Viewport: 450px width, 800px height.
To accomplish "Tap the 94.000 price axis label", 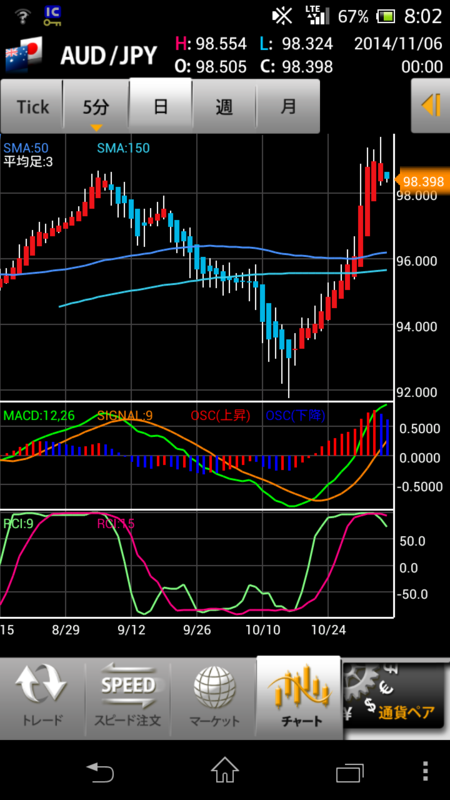I will pos(417,327).
